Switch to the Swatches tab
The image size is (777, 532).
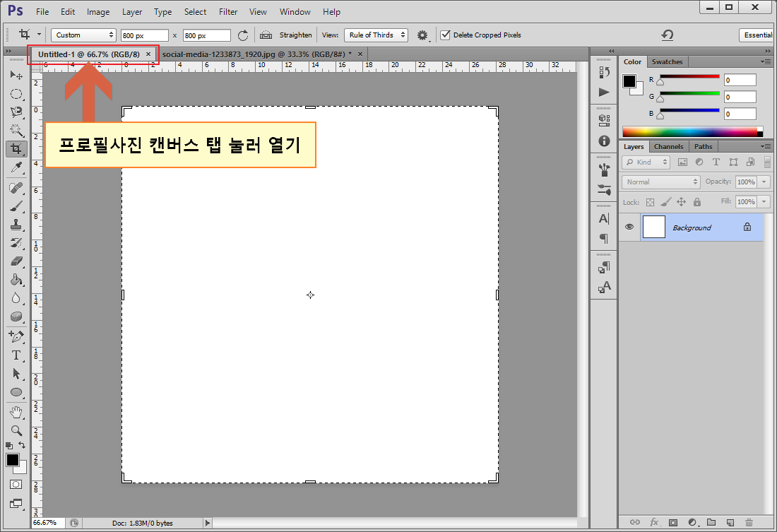pyautogui.click(x=667, y=62)
